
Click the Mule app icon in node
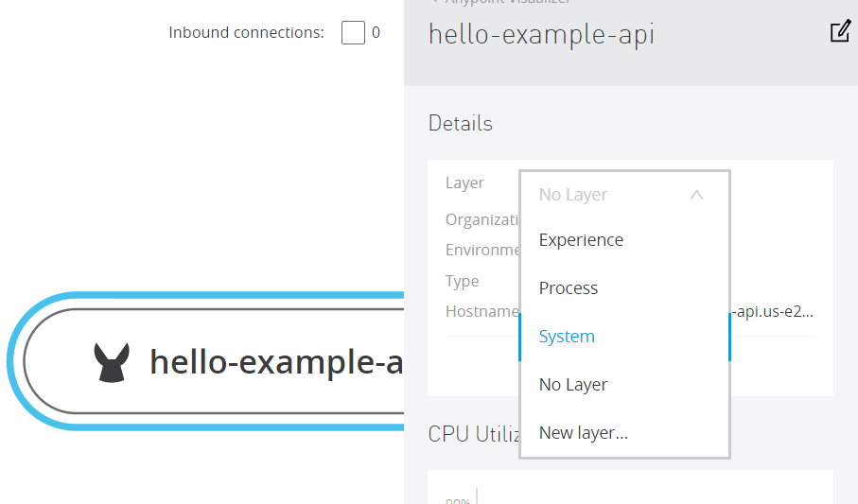112,362
